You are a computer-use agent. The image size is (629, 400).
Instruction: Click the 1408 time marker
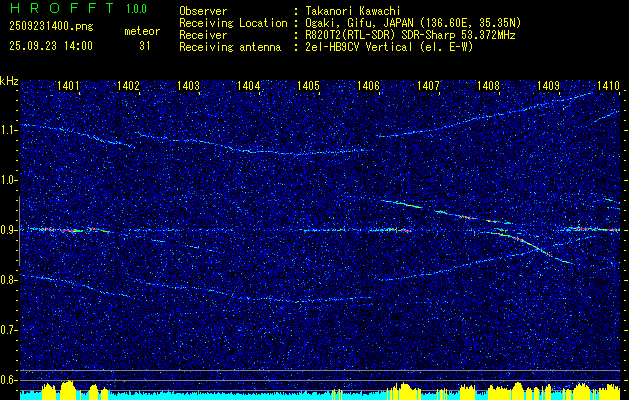tap(488, 85)
